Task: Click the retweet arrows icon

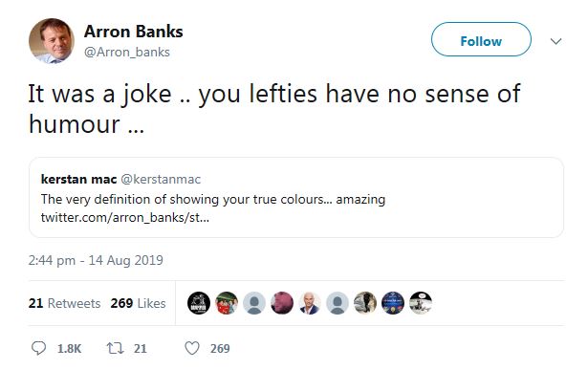Action: [115, 348]
